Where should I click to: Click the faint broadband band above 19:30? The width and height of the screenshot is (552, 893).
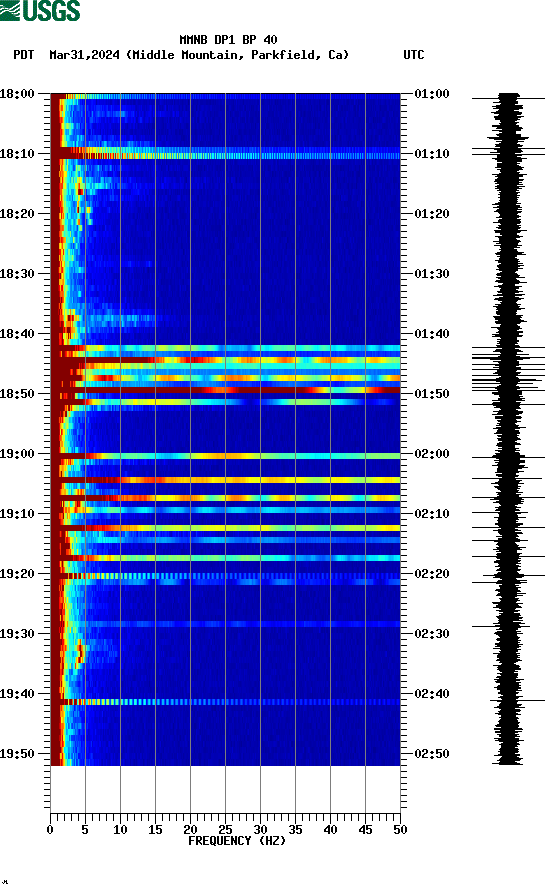225,624
